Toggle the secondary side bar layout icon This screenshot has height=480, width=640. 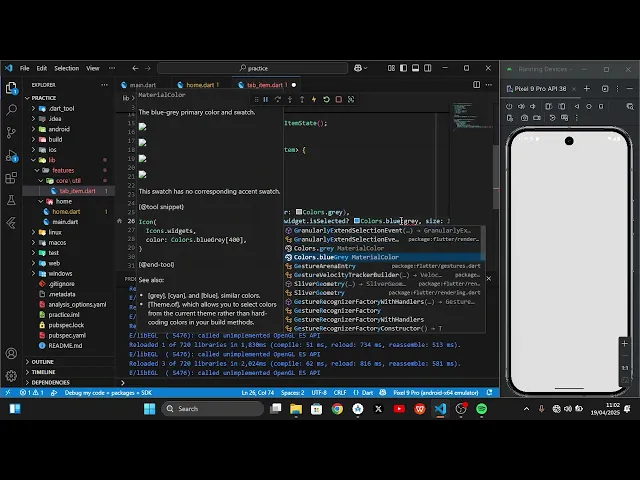click(x=428, y=68)
